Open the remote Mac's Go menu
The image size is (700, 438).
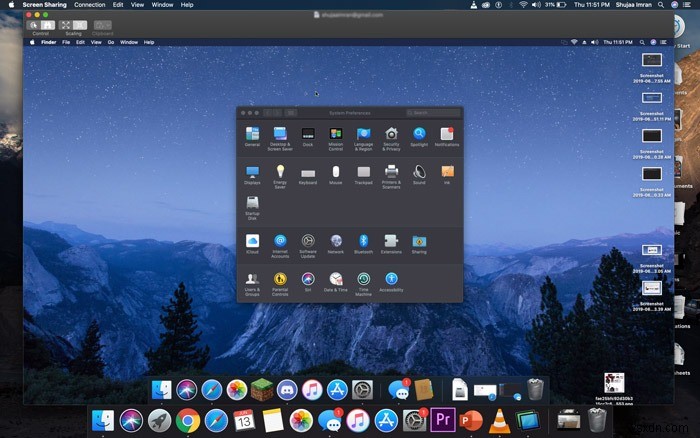111,42
